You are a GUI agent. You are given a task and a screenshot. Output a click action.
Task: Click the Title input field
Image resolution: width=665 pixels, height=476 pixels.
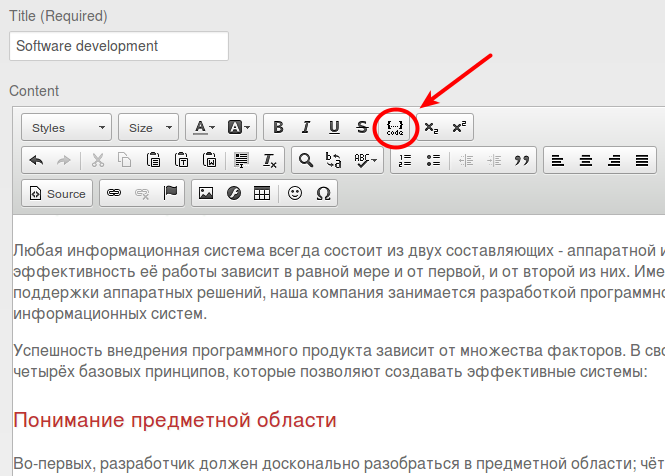[118, 46]
